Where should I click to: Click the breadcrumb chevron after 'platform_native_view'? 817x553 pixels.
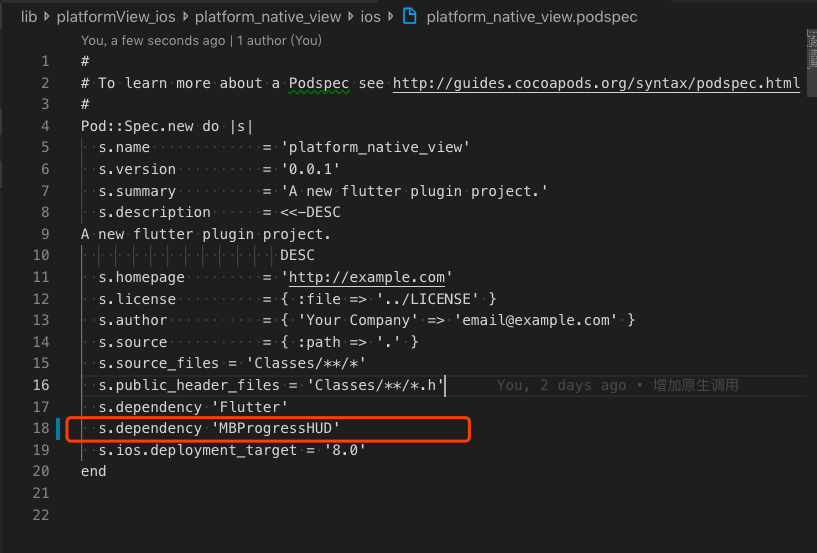351,17
